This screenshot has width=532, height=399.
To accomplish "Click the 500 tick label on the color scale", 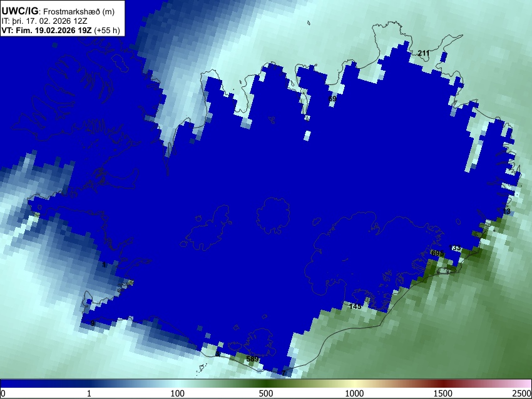I will point(266,393).
